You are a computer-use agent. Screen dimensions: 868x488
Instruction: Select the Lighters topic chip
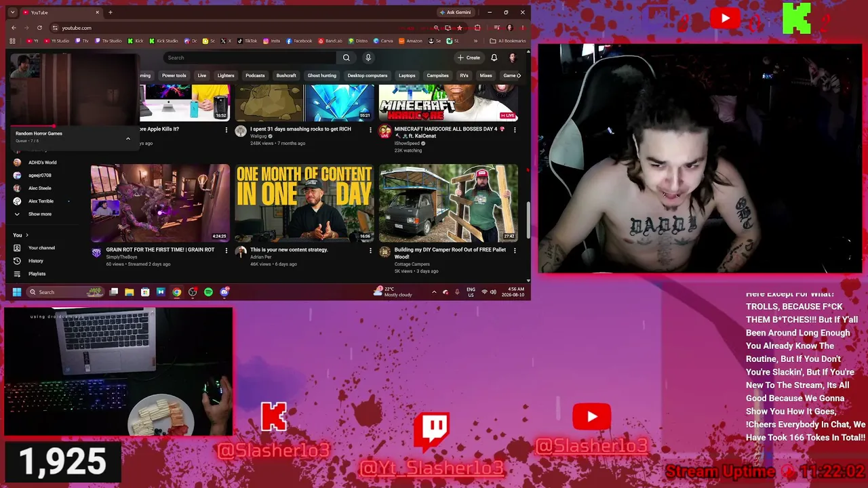[226, 75]
